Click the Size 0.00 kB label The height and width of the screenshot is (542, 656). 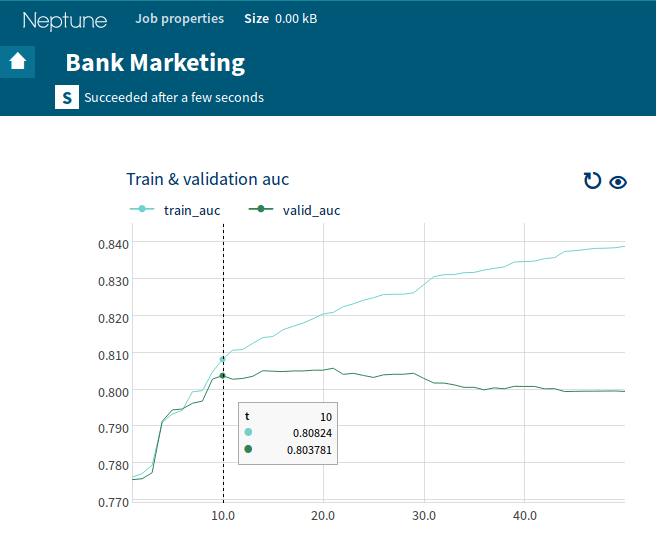[281, 19]
